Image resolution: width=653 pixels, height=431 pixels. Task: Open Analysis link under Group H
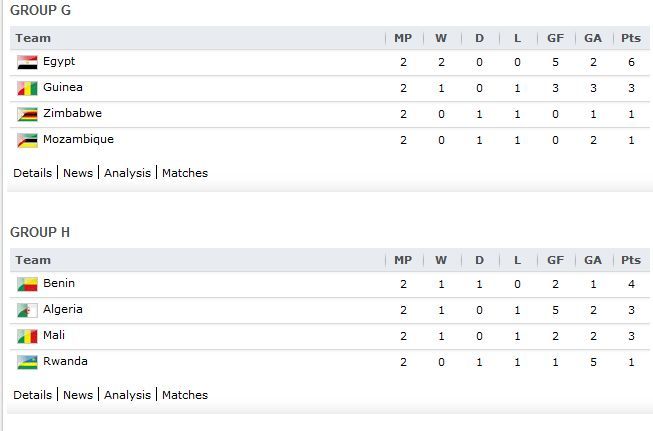[127, 395]
